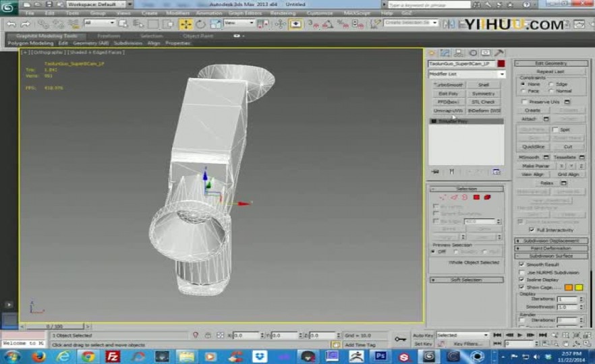Select the Face constraint radio button
595x364 pixels.
pyautogui.click(x=523, y=91)
